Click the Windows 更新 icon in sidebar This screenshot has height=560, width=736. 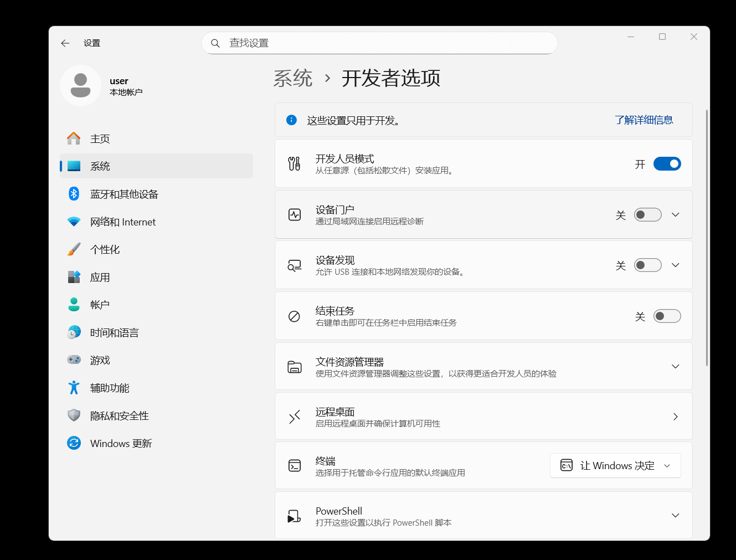pos(74,443)
